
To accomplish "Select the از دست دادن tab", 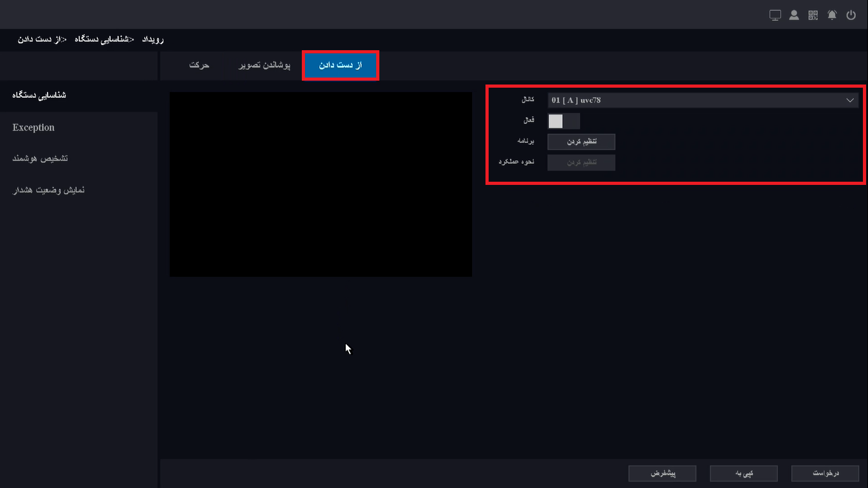I will tap(341, 65).
